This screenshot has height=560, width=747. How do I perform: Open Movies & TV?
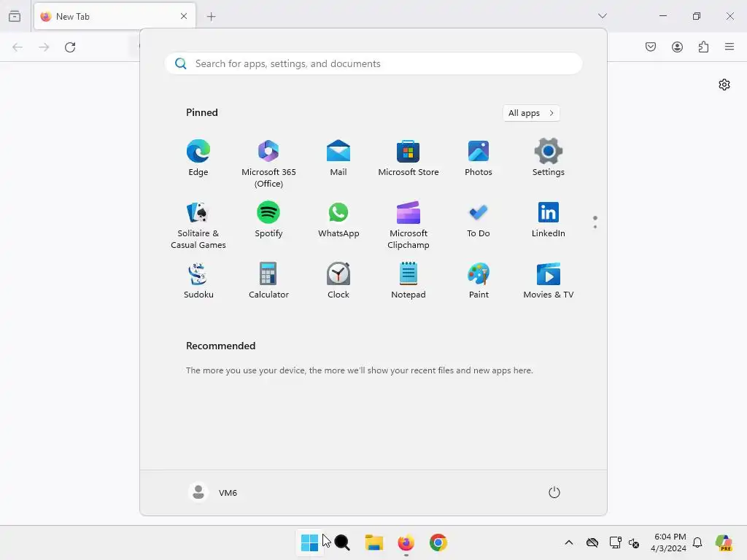549,281
